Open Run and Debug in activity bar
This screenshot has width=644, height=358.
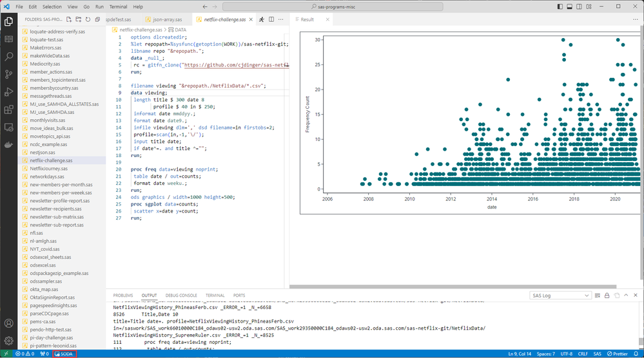coord(9,92)
